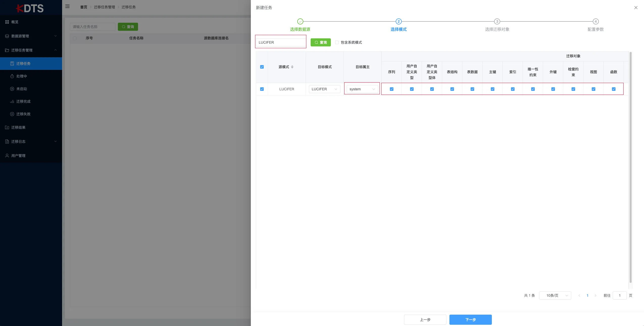Viewport: 644px width, 326px height.
Task: Click the 迁移失败 error icon
Action: (x=12, y=114)
